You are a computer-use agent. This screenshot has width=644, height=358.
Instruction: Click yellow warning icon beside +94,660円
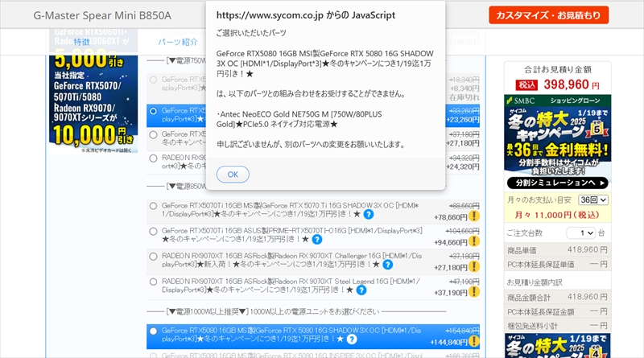475,240
